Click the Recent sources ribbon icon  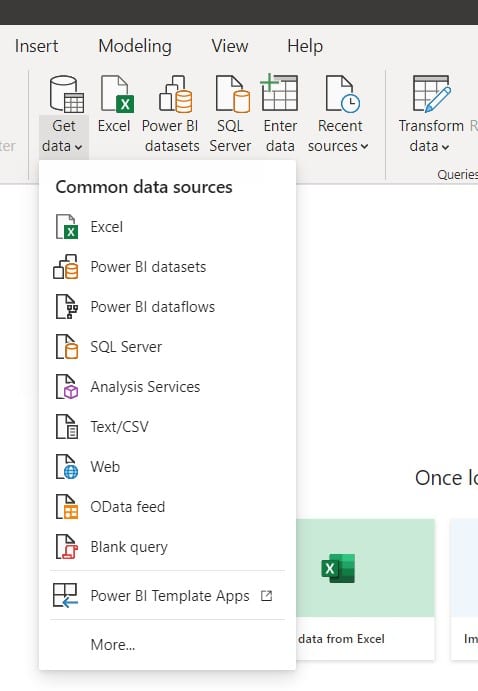point(342,94)
